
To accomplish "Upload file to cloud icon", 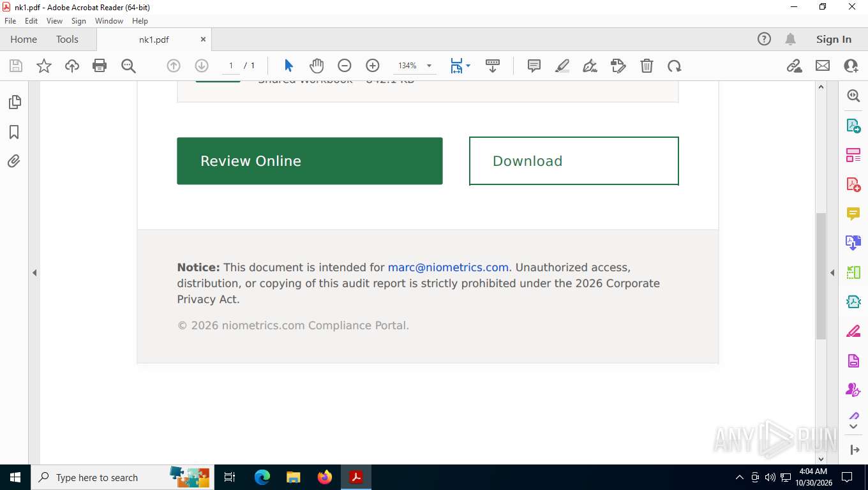I will 72,66.
